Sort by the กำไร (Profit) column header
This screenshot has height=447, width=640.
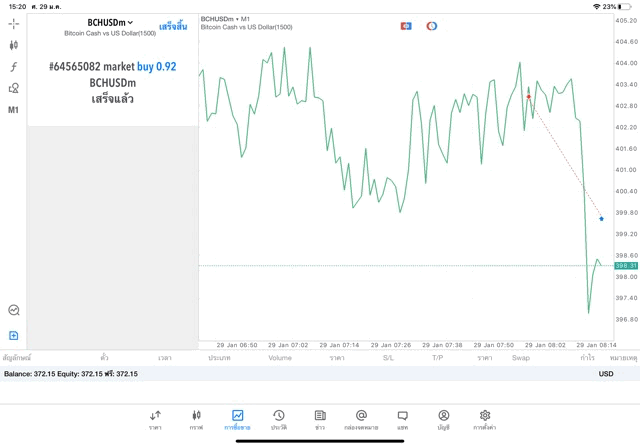pos(587,358)
